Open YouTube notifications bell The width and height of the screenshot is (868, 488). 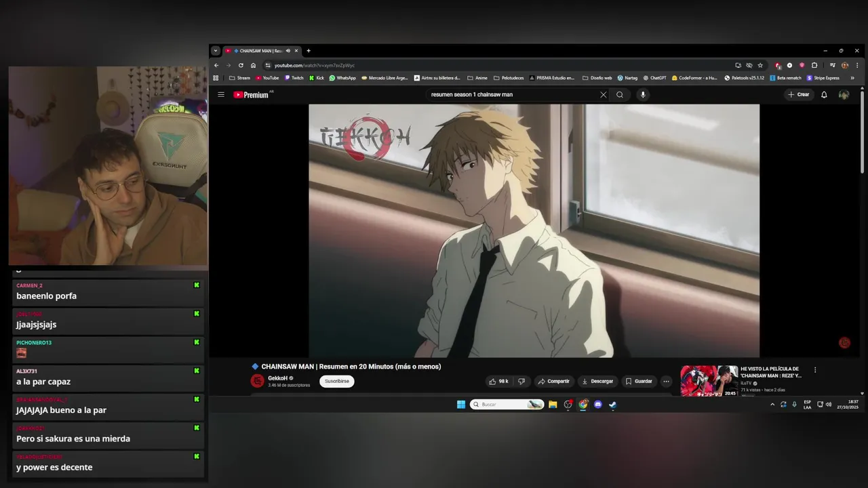824,95
